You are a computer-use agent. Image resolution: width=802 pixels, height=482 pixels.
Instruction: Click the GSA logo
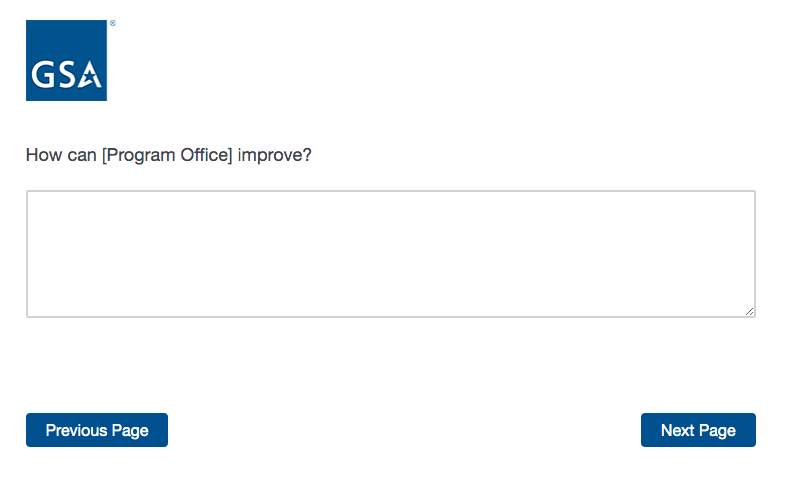tap(66, 60)
